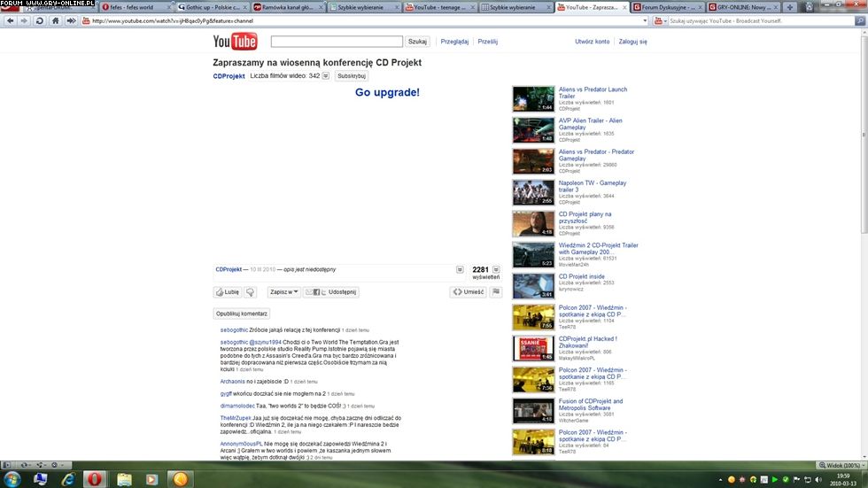Viewport: 868px width, 488px height.
Task: Go back with the browser back arrow
Action: point(10,20)
